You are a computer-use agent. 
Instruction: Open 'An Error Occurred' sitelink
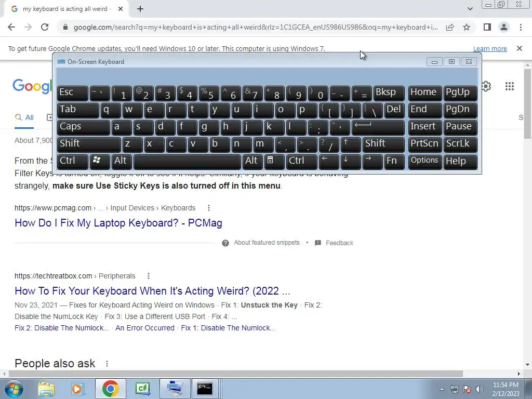pyautogui.click(x=145, y=328)
